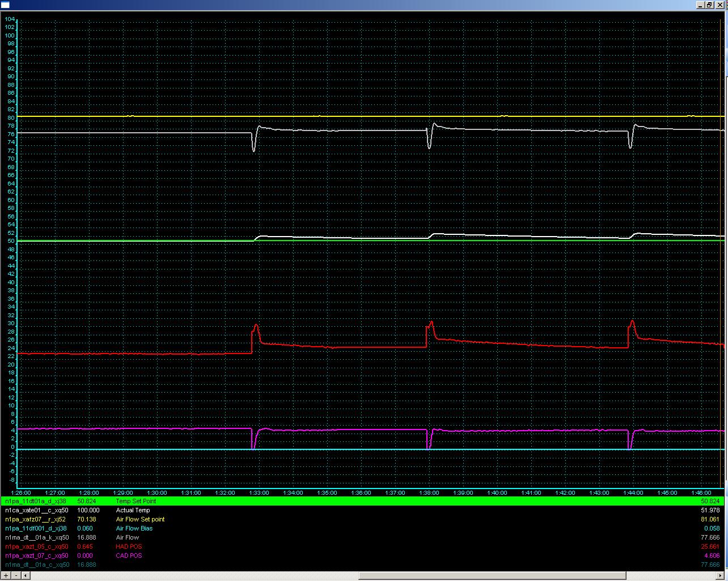Click the right-side 4.606 CAD POS reading
The width and height of the screenshot is (728, 581).
(712, 555)
